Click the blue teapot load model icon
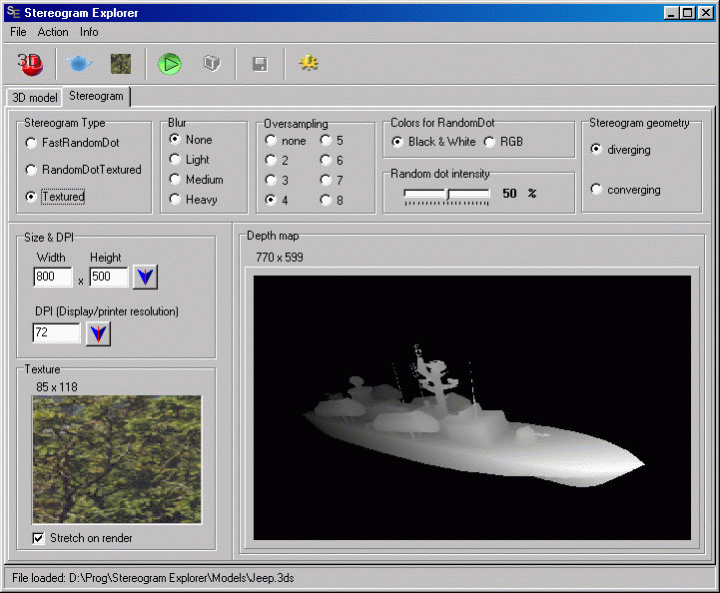The image size is (720, 593). tap(79, 64)
